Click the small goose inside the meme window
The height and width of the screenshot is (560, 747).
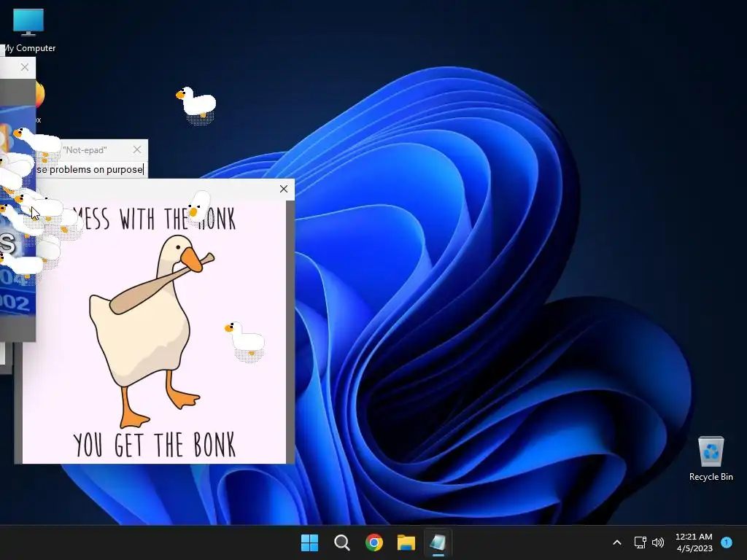click(x=245, y=340)
